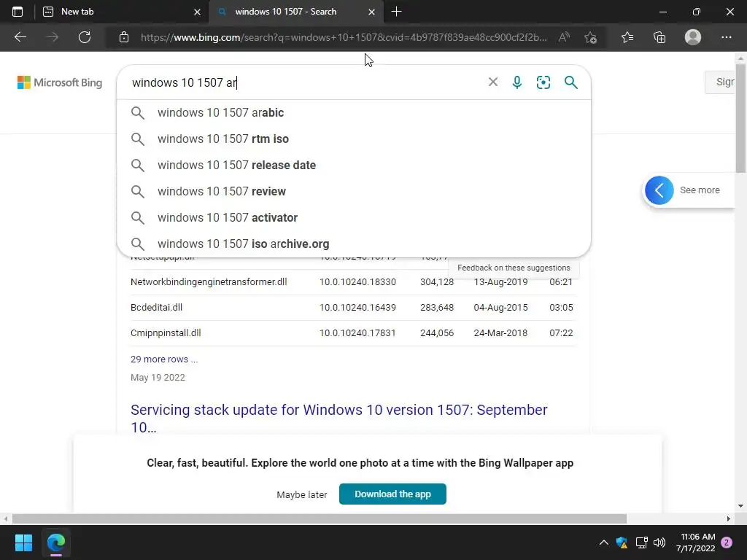Click size 244,056 cell
The height and width of the screenshot is (560, 747).
pyautogui.click(x=437, y=332)
